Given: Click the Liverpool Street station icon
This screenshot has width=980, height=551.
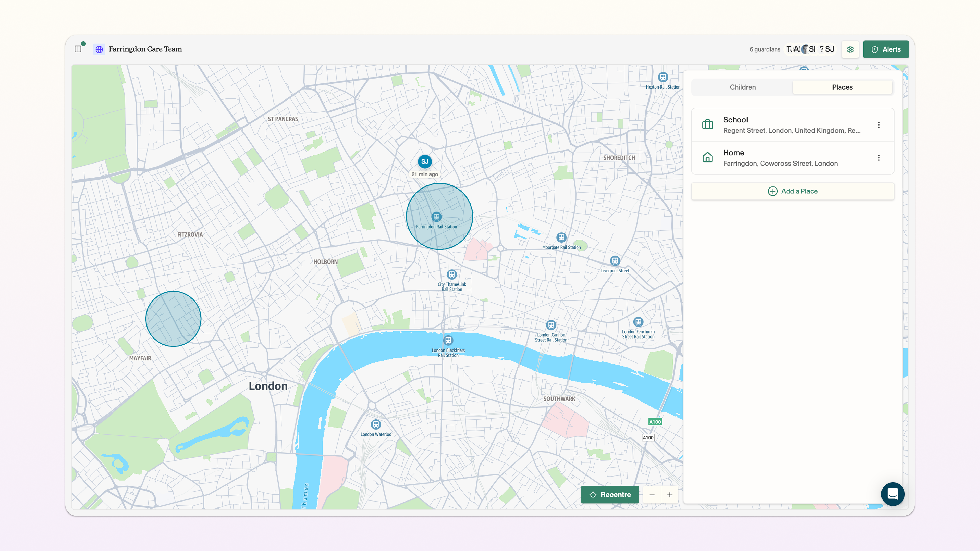Looking at the screenshot, I should [x=615, y=261].
